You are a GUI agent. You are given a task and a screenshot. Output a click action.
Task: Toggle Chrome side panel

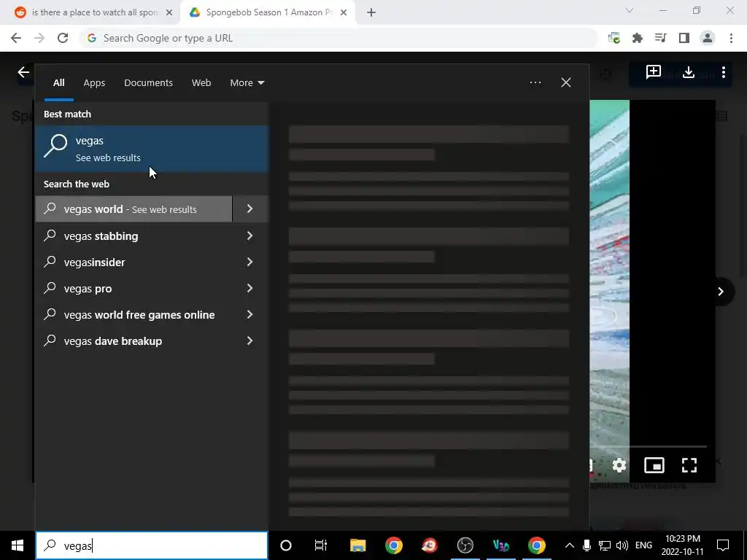pyautogui.click(x=684, y=38)
